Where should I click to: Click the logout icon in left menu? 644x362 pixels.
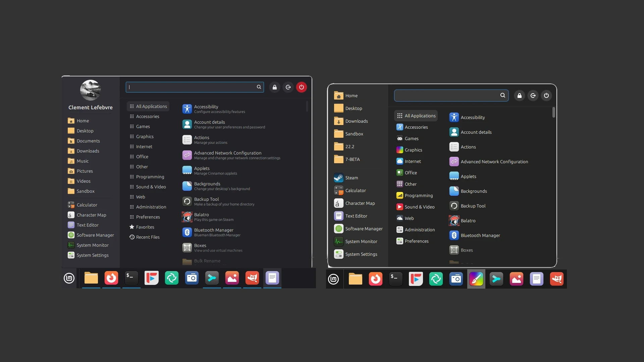click(x=288, y=87)
